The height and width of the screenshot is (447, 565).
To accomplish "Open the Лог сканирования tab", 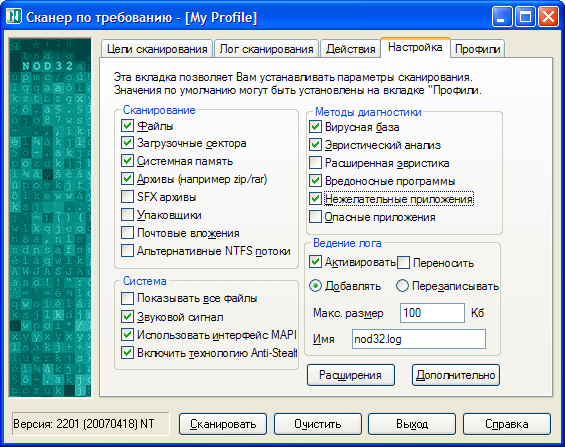I will [x=266, y=49].
